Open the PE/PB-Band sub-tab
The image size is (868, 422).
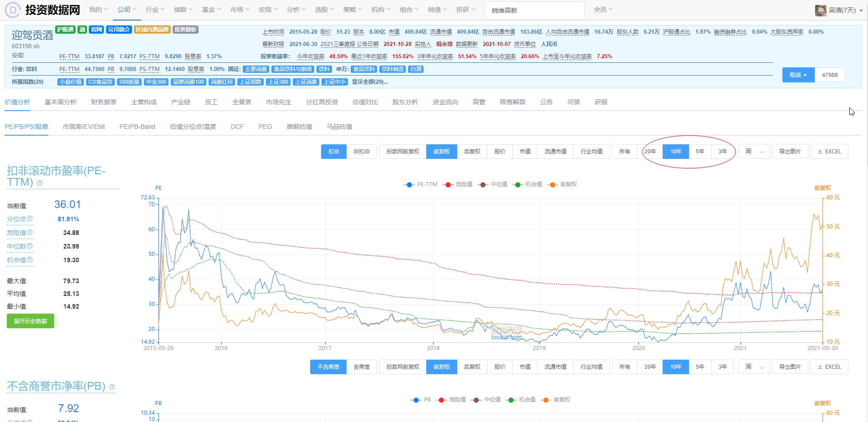[137, 127]
